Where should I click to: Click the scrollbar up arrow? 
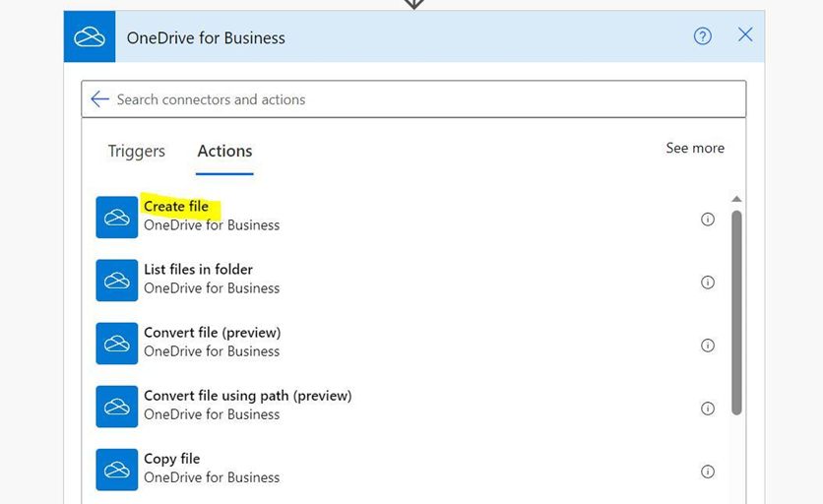736,199
